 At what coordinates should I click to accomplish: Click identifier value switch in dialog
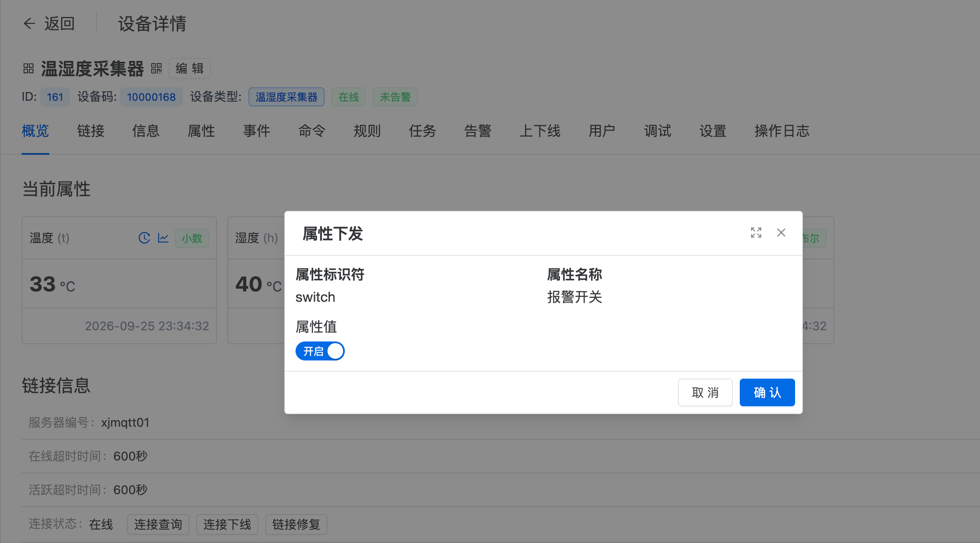point(315,297)
